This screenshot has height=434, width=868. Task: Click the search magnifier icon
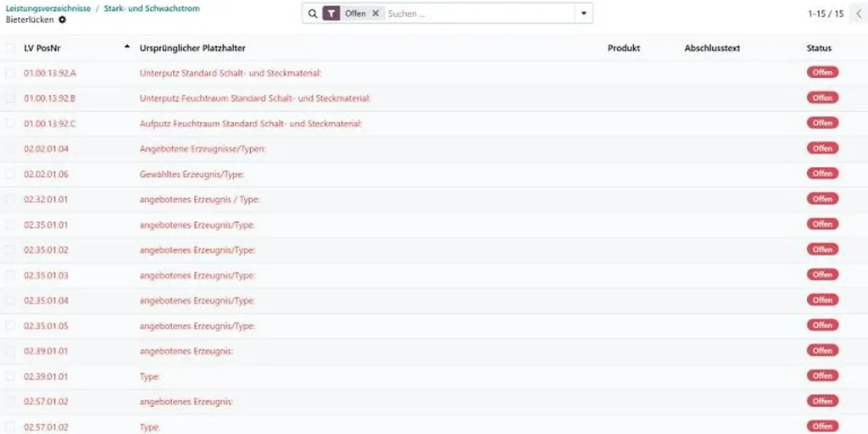point(313,14)
